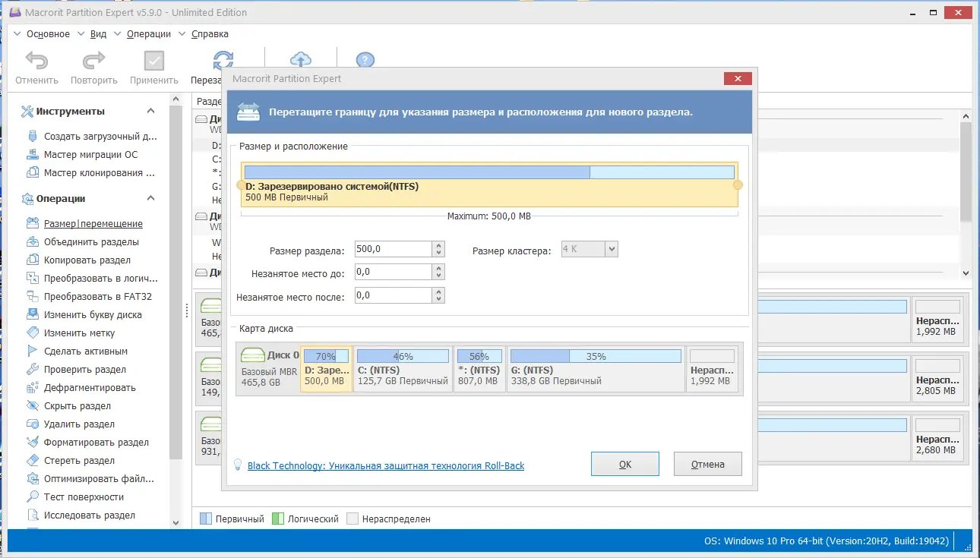The height and width of the screenshot is (558, 980).
Task: Launch Мастер миграции ОС
Action: [82, 155]
